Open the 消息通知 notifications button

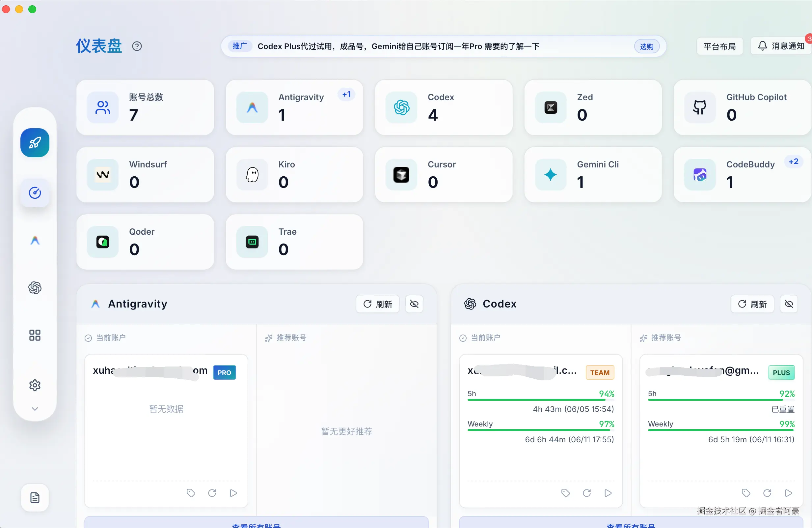coord(781,46)
